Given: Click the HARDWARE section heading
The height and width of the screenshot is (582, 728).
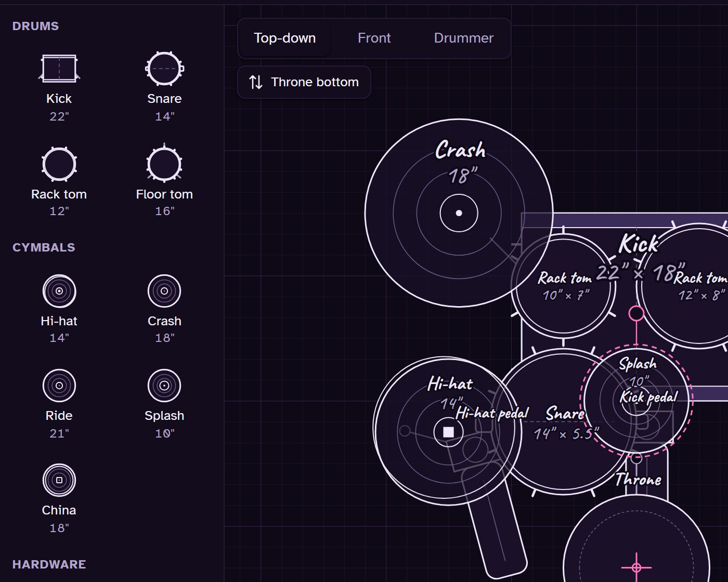Looking at the screenshot, I should tap(49, 564).
